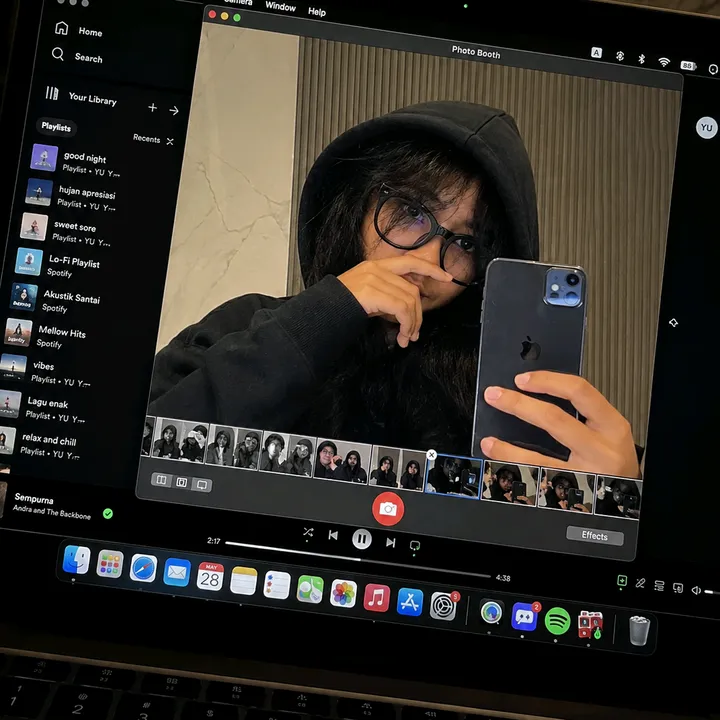Open Photos from the Dock
This screenshot has width=720, height=720.
point(343,593)
